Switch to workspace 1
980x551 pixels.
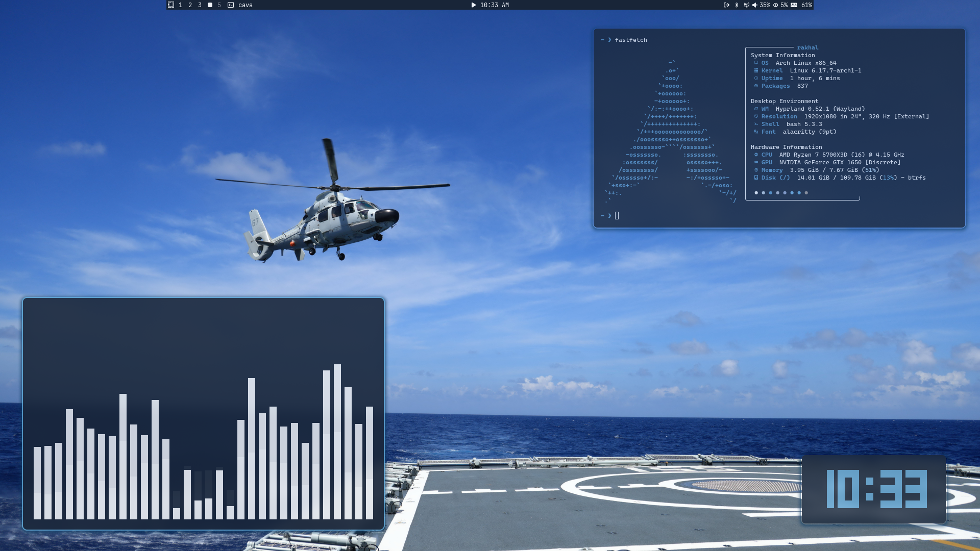click(180, 5)
